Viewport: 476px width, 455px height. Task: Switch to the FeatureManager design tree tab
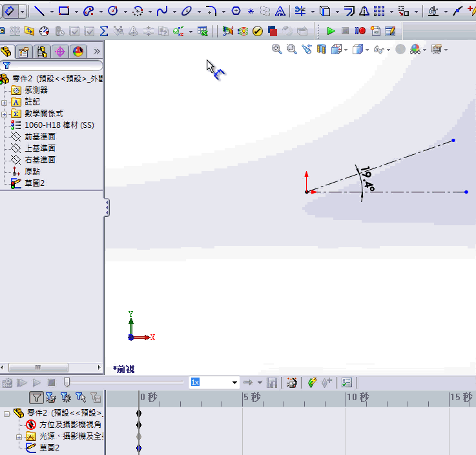[x=6, y=52]
